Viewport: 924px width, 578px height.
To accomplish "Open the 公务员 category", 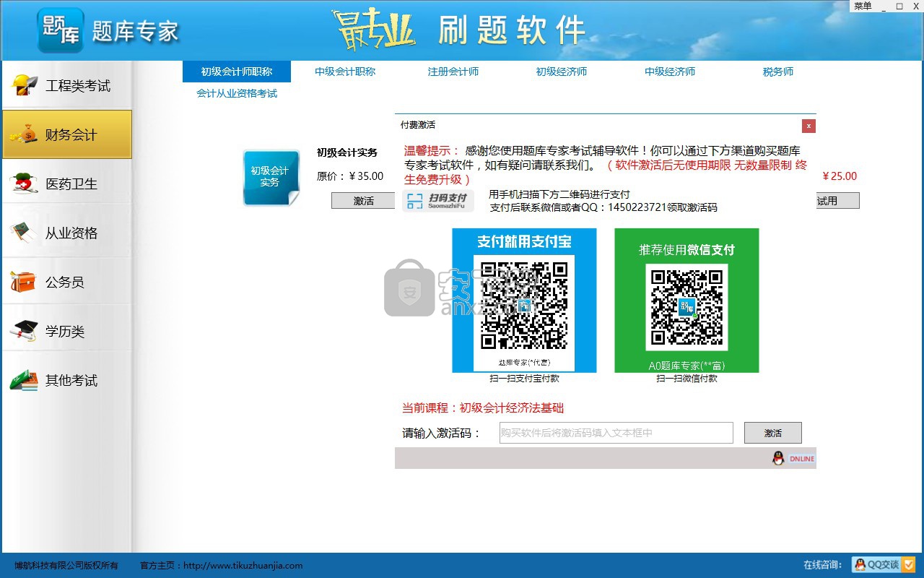I will [x=67, y=282].
